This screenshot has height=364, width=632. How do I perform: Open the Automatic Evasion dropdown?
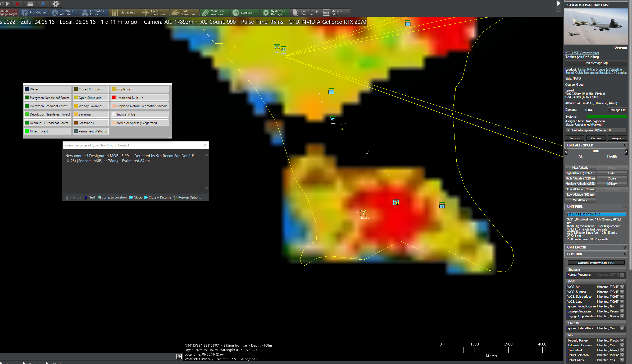(622, 345)
